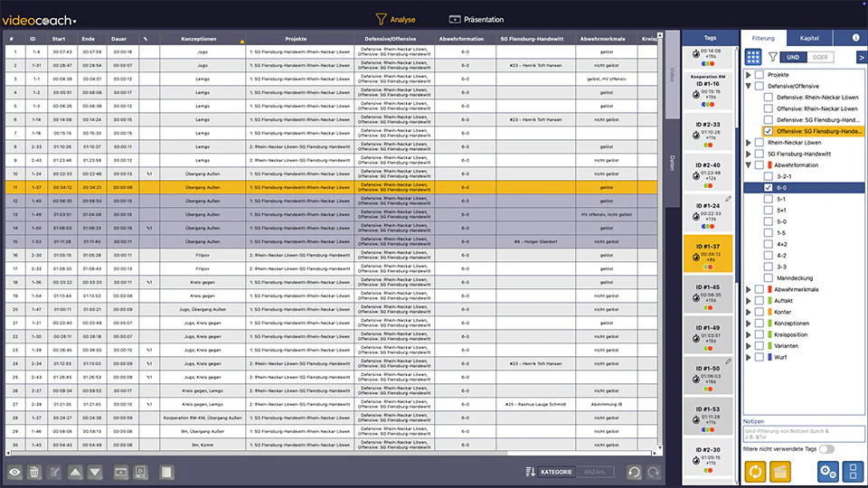Click the eye icon in the bottom toolbar
This screenshot has height=488, width=868.
14,472
